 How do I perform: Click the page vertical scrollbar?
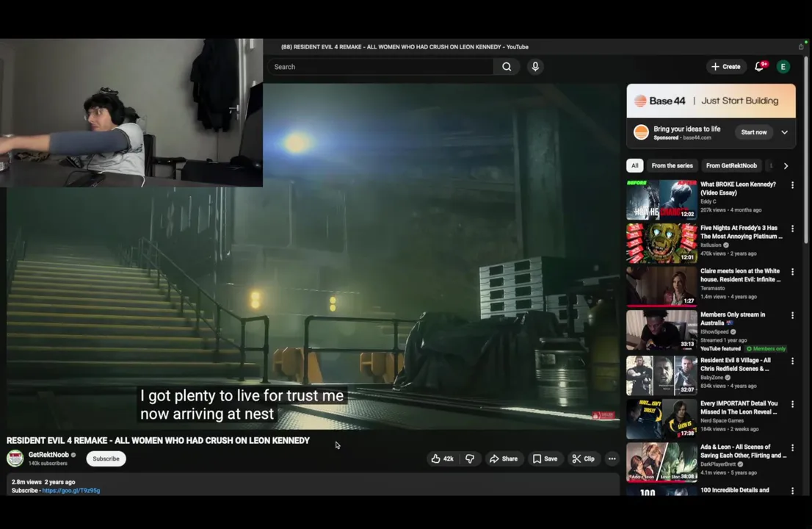pos(805,151)
